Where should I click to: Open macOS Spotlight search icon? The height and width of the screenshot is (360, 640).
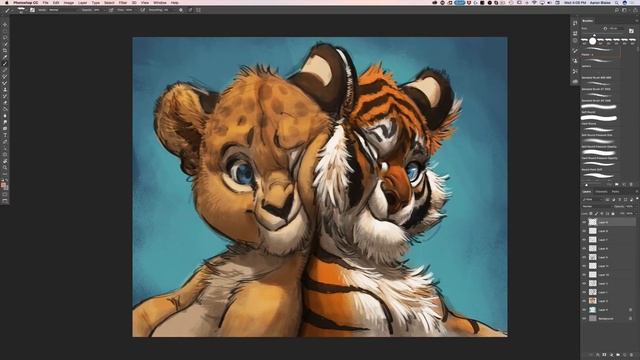pyautogui.click(x=617, y=2)
